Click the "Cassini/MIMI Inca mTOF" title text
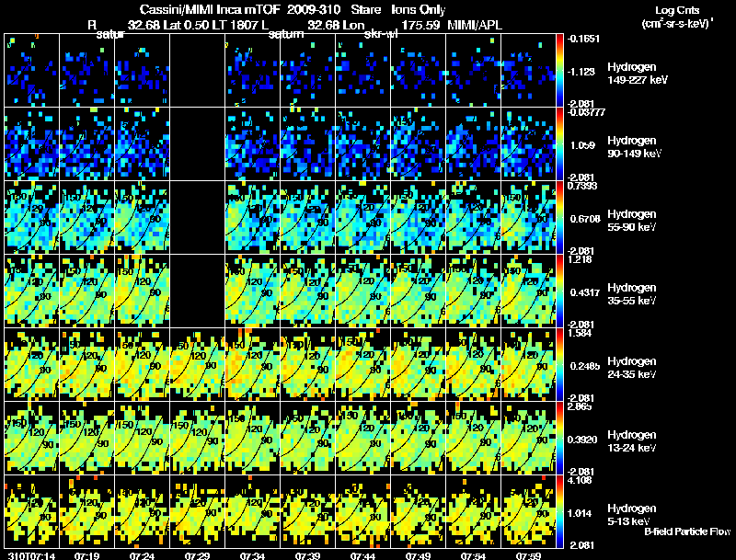 pyautogui.click(x=210, y=9)
